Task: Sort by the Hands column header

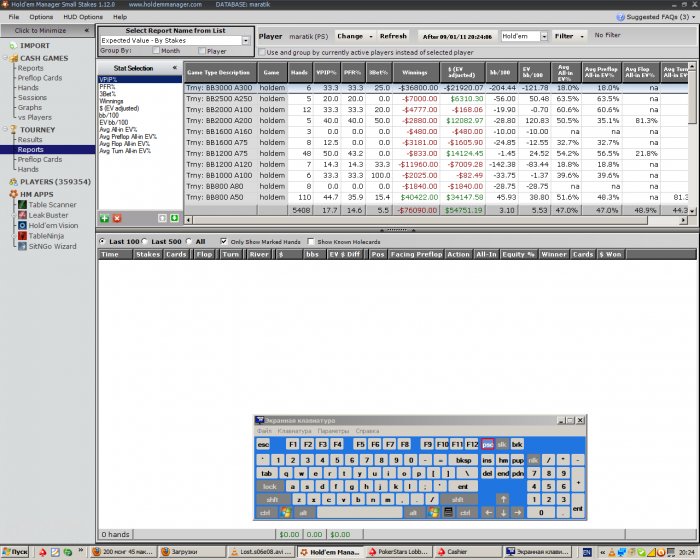Action: 299,72
